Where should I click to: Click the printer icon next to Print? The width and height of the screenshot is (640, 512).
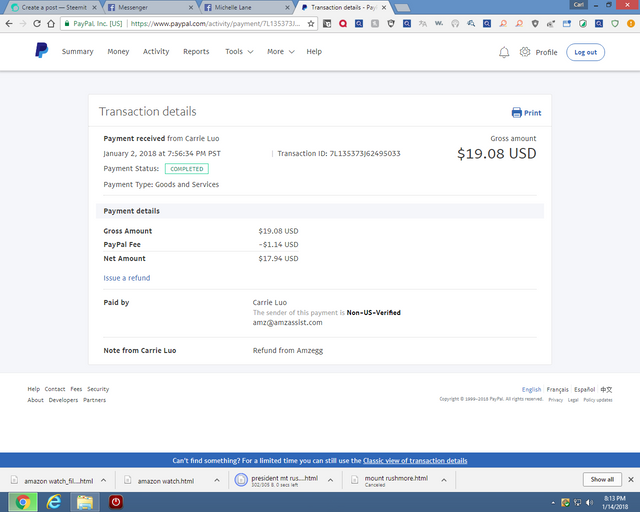[x=516, y=113]
